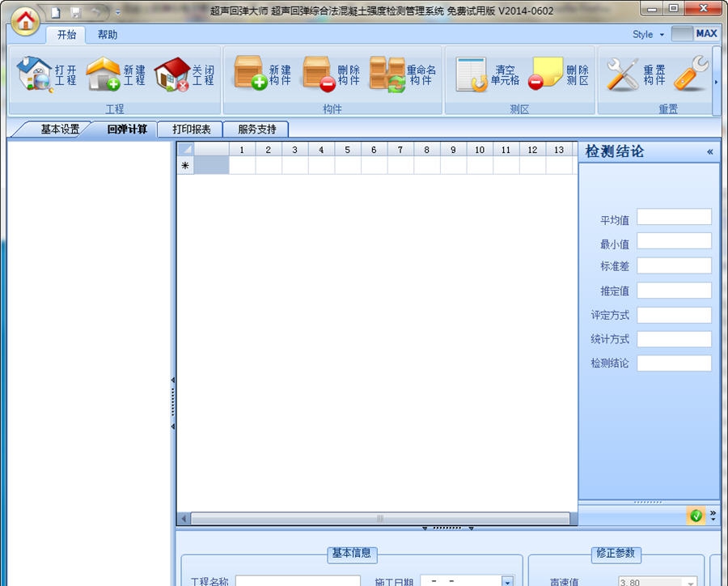The image size is (728, 586).
Task: Collapse the 检测结论 panel with the chevron
Action: (x=710, y=151)
